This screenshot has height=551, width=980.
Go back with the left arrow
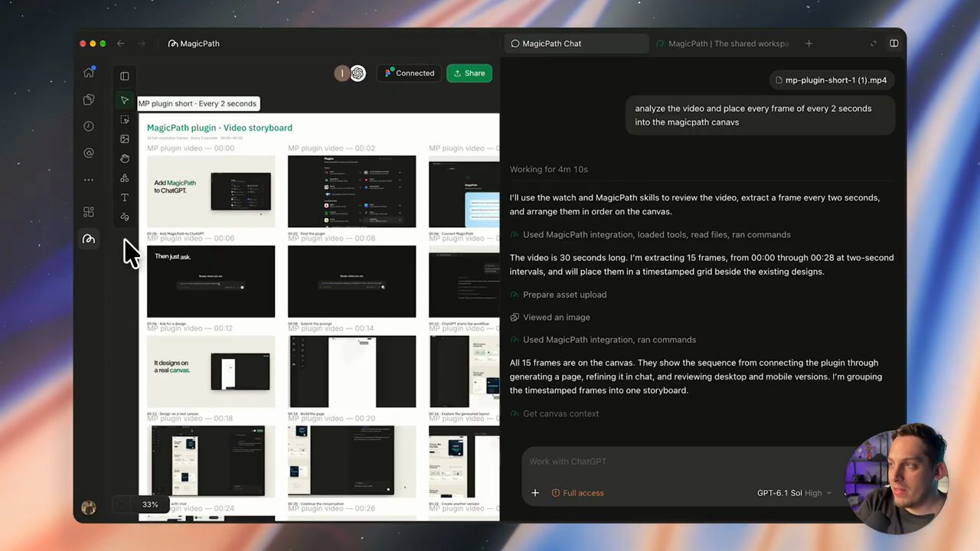coord(121,44)
